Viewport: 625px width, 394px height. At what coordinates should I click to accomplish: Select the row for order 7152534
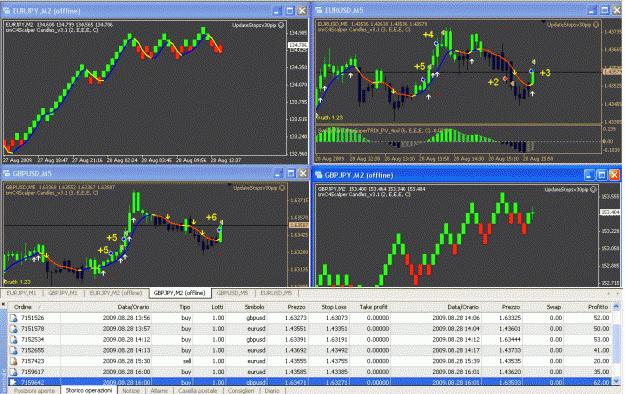[310, 339]
